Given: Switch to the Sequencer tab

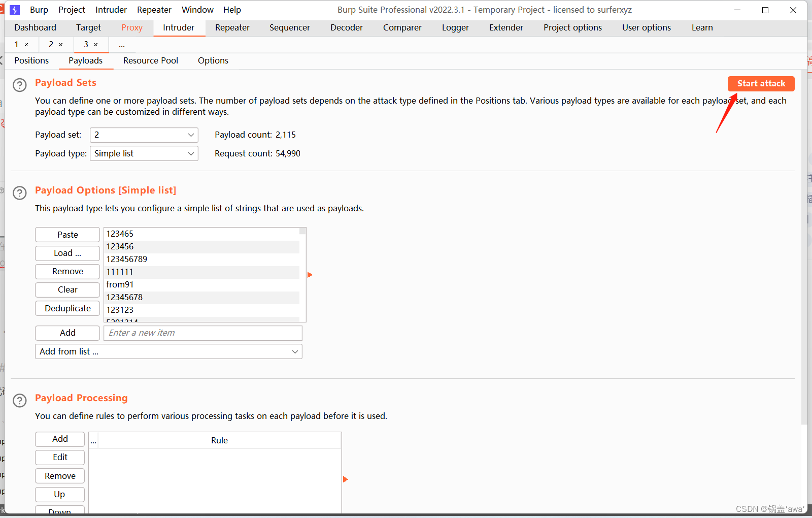Looking at the screenshot, I should (x=290, y=27).
